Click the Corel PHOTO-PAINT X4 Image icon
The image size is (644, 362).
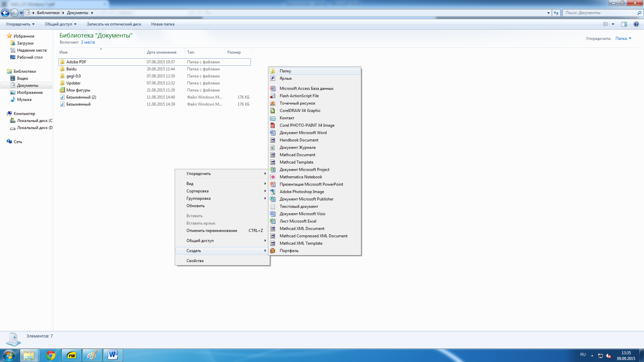[273, 125]
